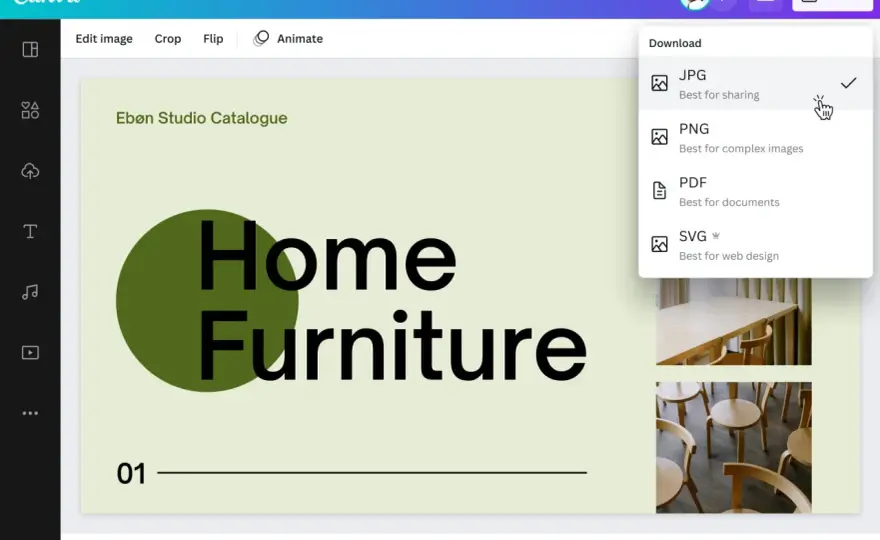Open the Templates panel in sidebar
880x540 pixels.
pyautogui.click(x=30, y=49)
